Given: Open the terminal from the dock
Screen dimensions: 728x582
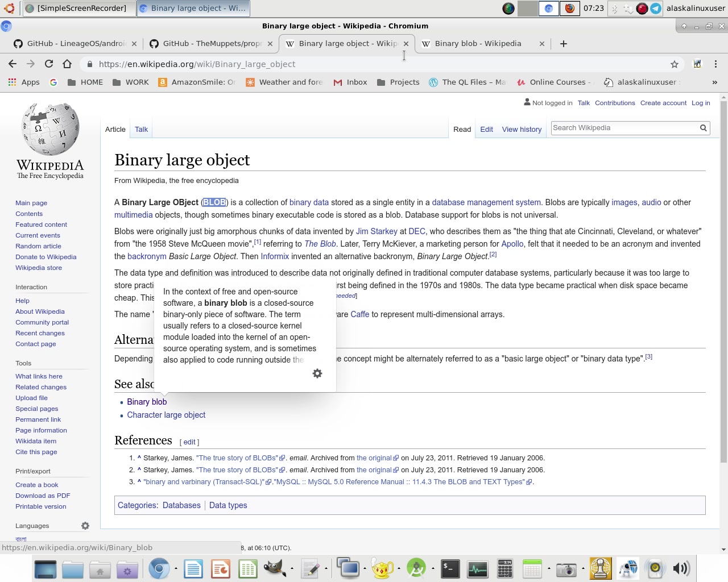Looking at the screenshot, I should click(450, 568).
